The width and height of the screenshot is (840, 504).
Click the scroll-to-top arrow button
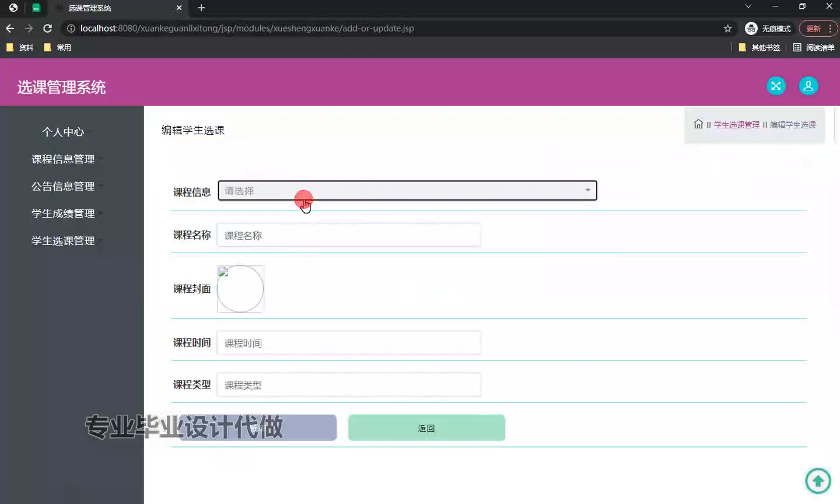point(818,481)
